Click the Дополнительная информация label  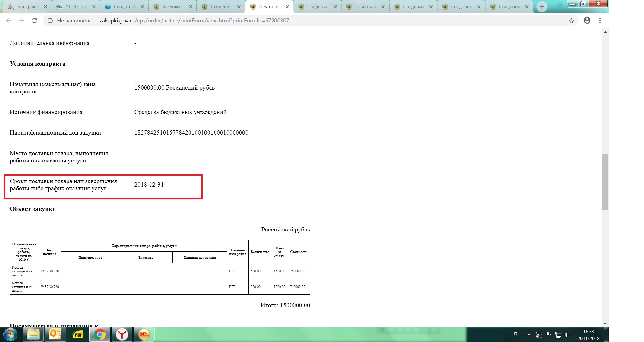coord(49,43)
